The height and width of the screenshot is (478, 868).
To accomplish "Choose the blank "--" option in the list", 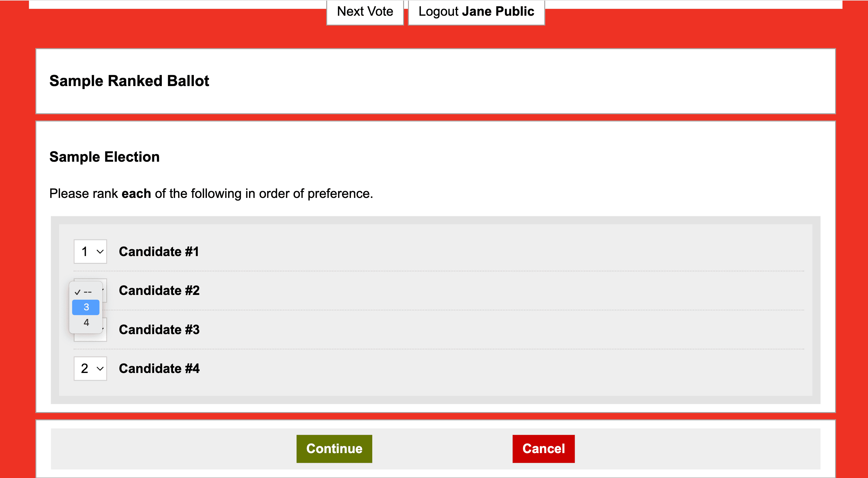I will pos(88,292).
